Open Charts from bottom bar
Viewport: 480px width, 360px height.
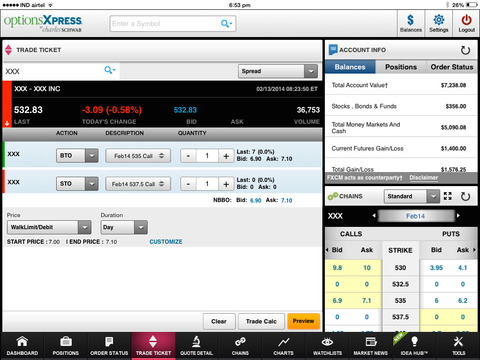click(284, 346)
